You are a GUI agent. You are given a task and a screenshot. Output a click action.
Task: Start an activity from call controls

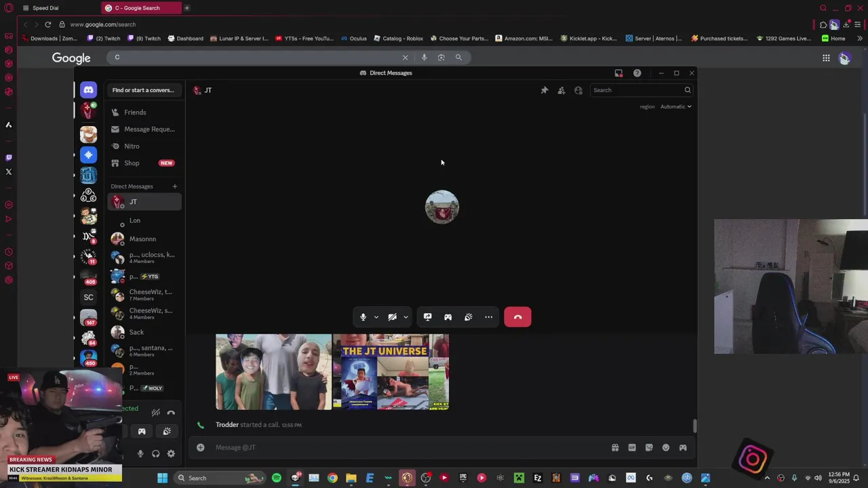click(448, 317)
